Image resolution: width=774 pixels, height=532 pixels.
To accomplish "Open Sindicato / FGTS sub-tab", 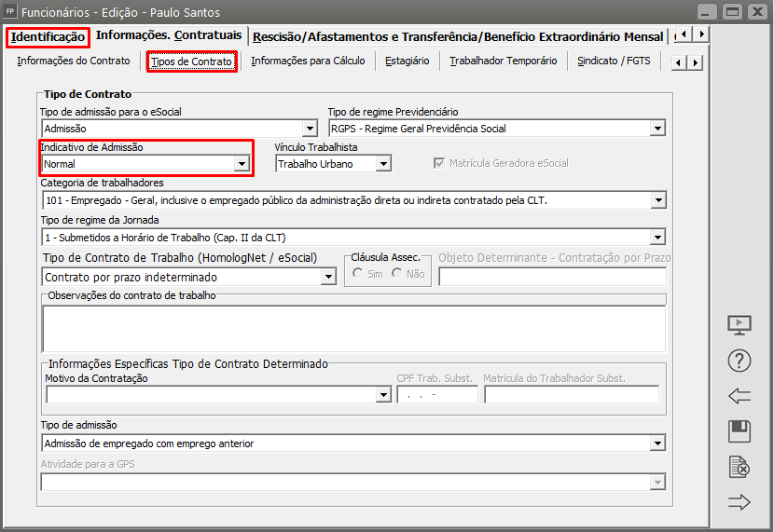I will tap(614, 61).
